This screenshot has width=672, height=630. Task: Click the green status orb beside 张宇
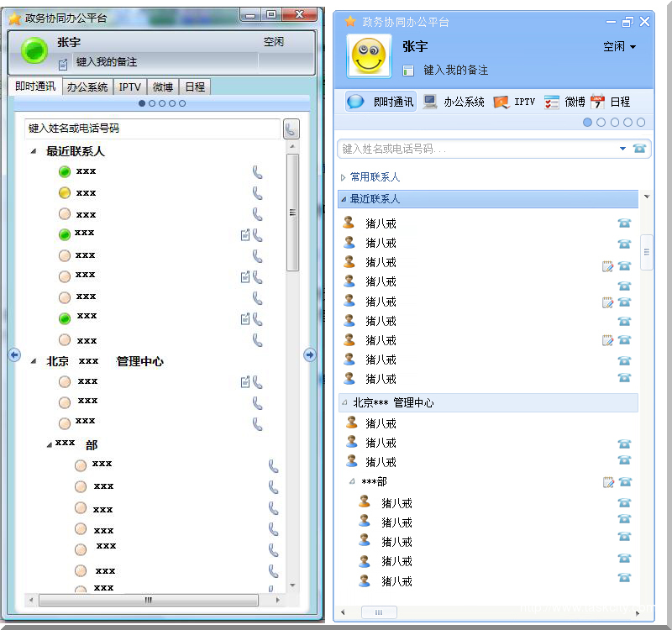pos(34,50)
